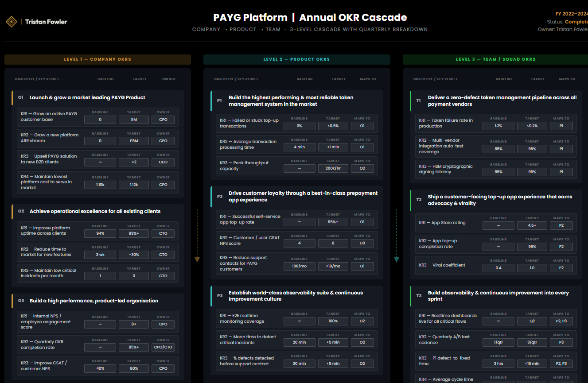Select the LEVEL 3 — TEAM / SQUAD OKRS header
The height and width of the screenshot is (383, 588).
495,59
